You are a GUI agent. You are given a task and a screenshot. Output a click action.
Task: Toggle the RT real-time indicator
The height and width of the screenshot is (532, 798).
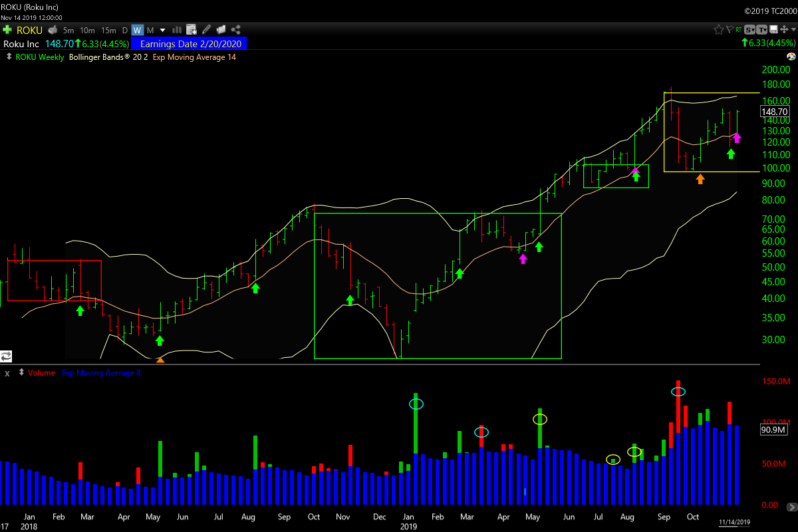pyautogui.click(x=738, y=29)
